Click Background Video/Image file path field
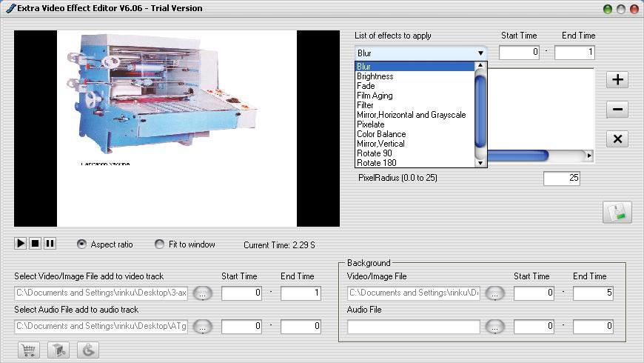This screenshot has height=363, width=644. (414, 293)
